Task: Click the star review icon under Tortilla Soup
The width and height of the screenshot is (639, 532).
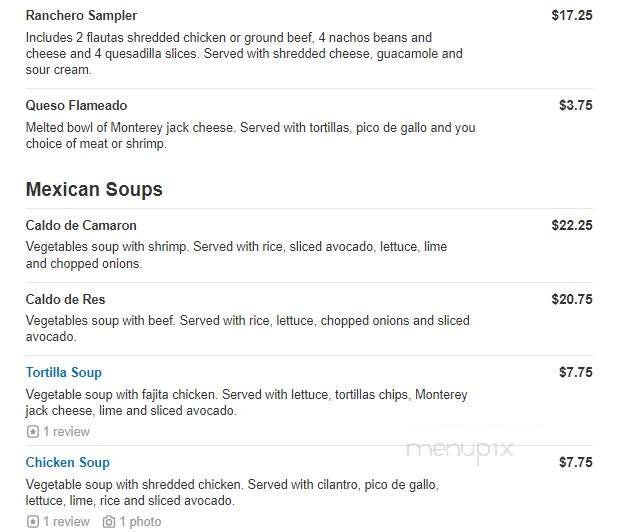Action: coord(33,432)
